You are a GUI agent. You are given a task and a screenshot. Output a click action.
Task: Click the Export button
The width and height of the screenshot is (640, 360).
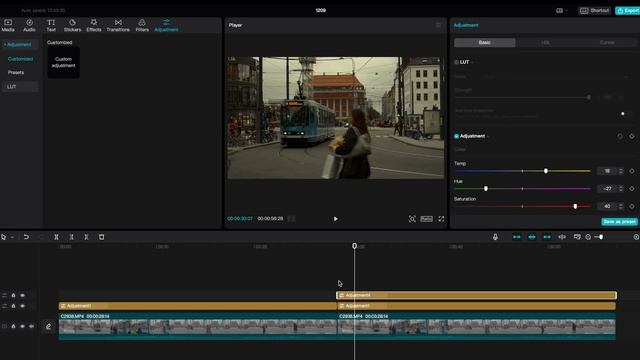(x=628, y=11)
